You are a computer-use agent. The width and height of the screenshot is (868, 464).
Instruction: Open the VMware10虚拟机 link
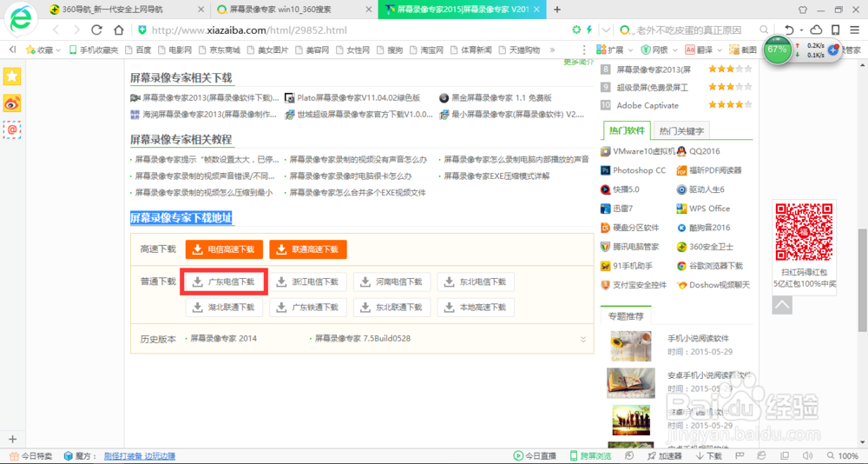tap(644, 151)
